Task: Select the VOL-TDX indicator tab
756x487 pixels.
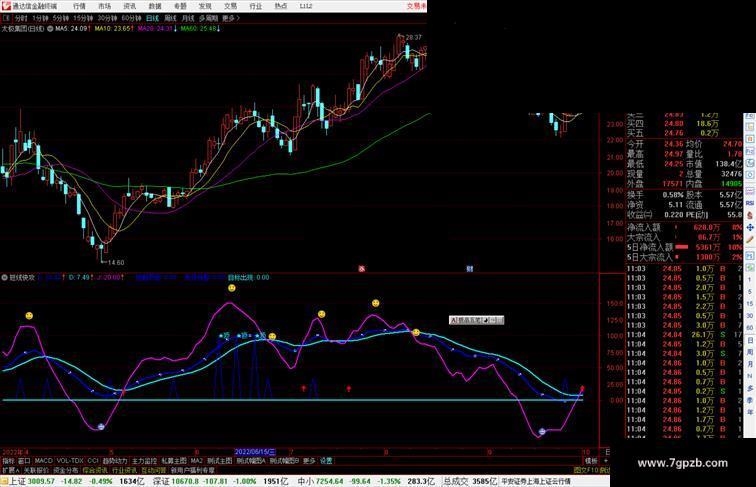Action: point(70,461)
